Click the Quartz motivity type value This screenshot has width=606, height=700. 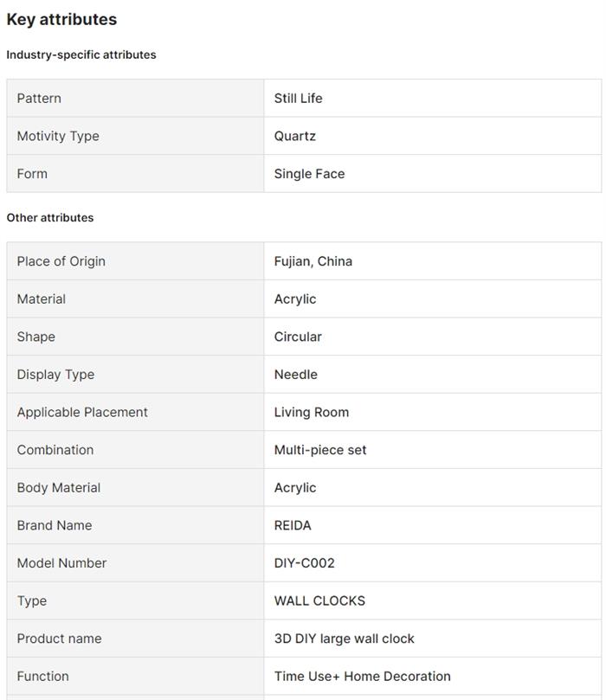(x=295, y=136)
